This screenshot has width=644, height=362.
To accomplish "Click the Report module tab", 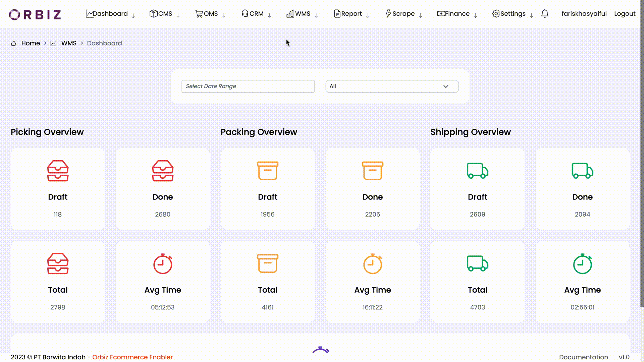I will click(352, 14).
